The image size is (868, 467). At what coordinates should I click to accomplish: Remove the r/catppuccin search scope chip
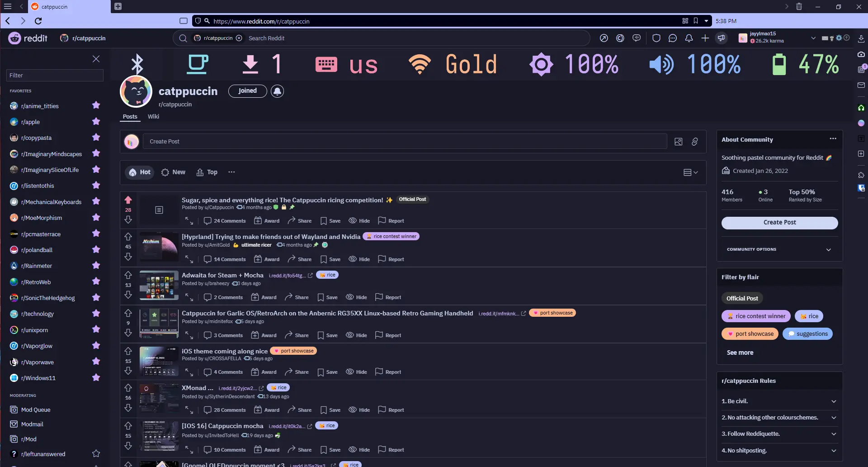point(239,38)
